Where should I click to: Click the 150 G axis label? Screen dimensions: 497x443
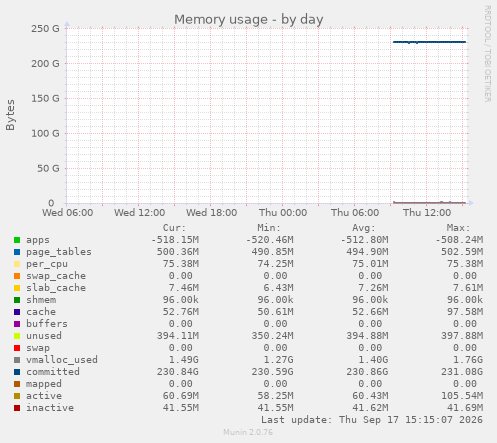[x=45, y=98]
